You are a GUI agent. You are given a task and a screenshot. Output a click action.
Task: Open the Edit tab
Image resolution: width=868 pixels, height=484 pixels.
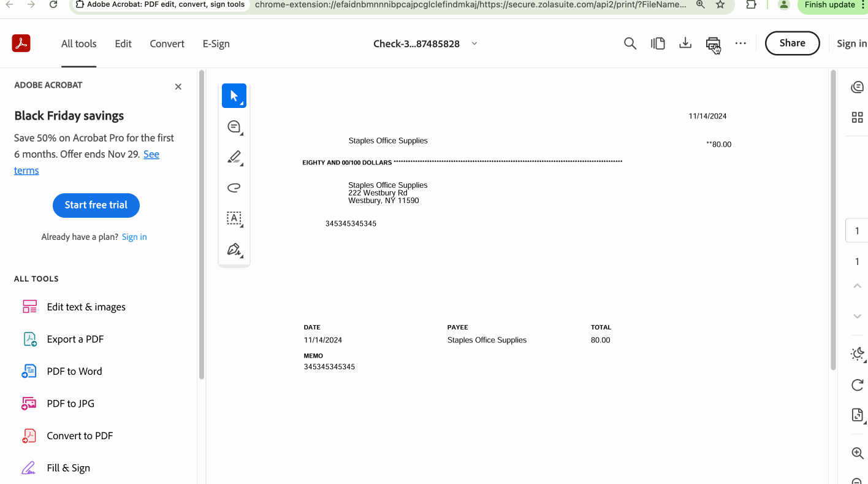(123, 44)
